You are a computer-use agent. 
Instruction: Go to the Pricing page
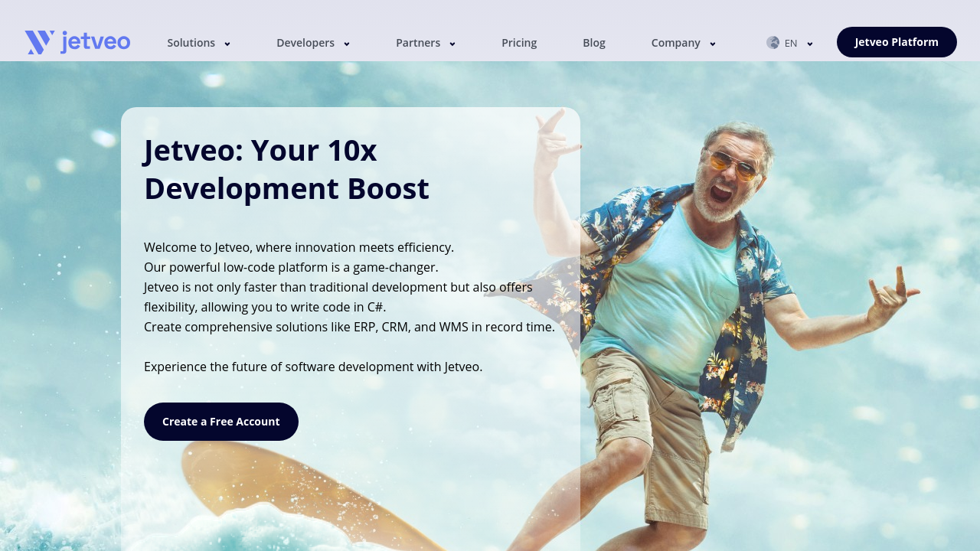(519, 43)
